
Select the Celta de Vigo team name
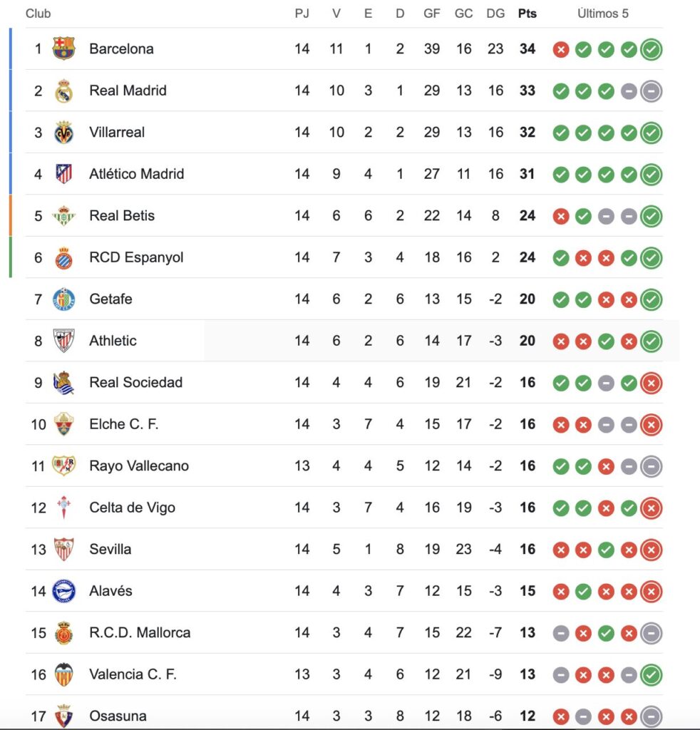click(132, 508)
